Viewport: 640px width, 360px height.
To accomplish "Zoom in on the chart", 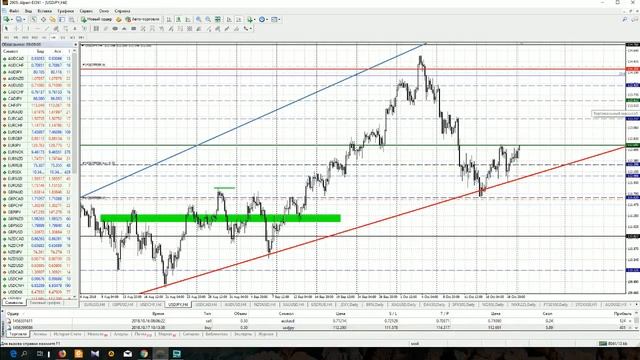I will [198, 19].
